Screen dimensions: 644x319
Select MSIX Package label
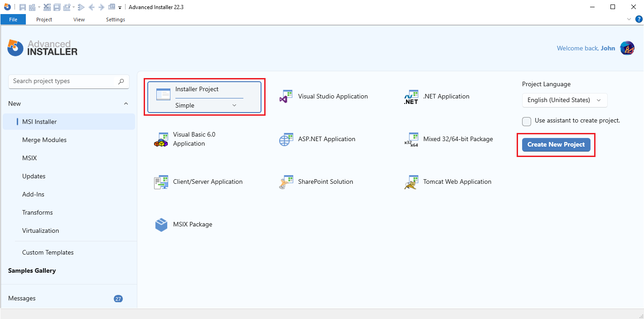coord(193,224)
